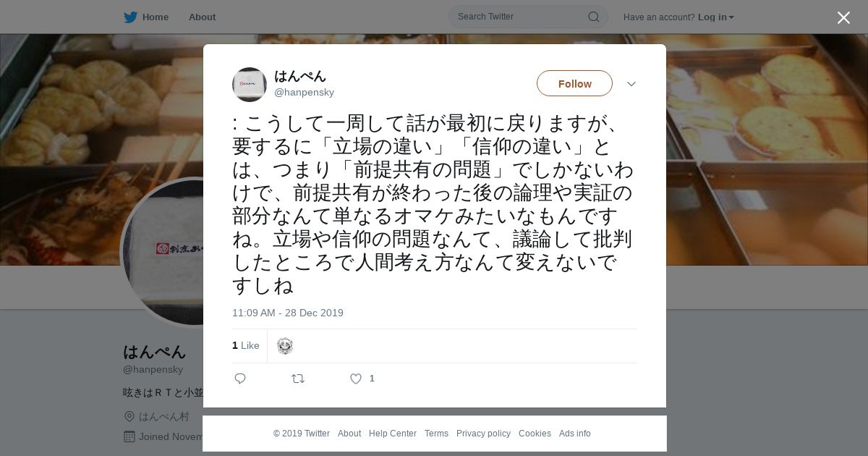Close the tweet overlay with X

843,17
